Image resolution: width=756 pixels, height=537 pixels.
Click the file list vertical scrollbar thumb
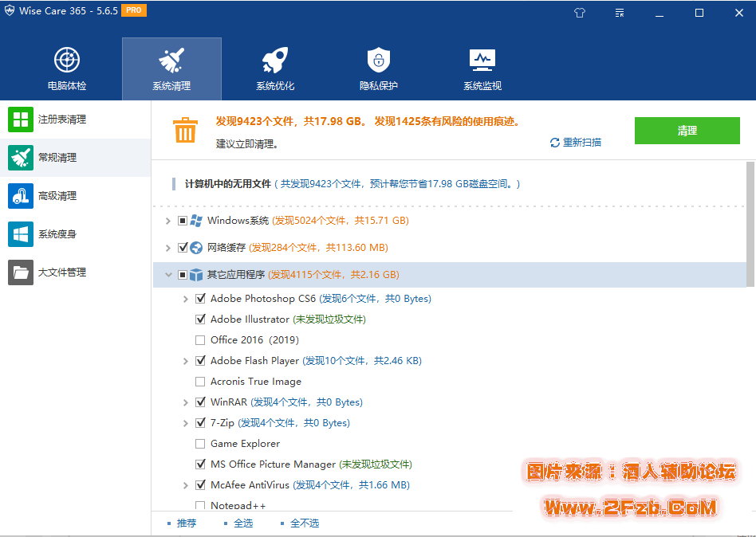click(x=750, y=224)
